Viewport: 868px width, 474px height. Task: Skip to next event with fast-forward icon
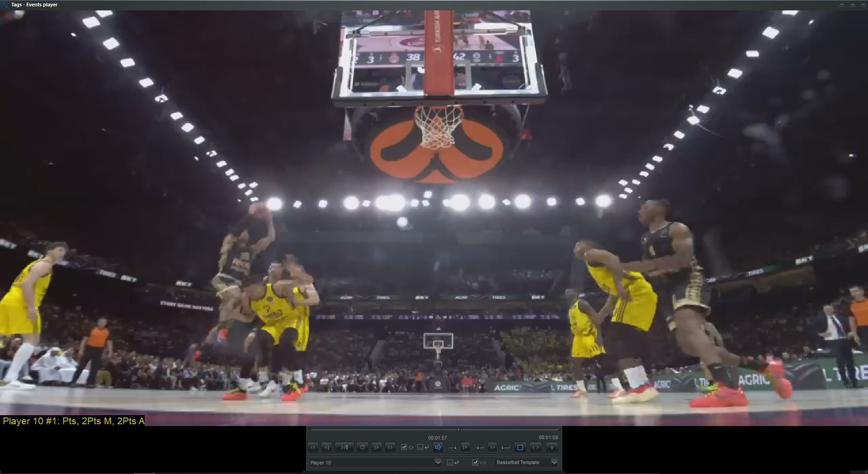(390, 447)
